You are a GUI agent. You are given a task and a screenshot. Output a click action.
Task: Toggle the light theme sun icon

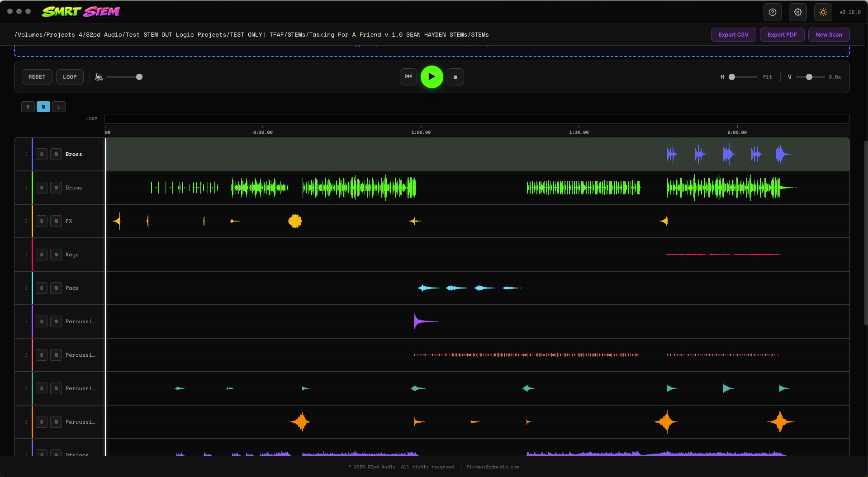[x=823, y=12]
